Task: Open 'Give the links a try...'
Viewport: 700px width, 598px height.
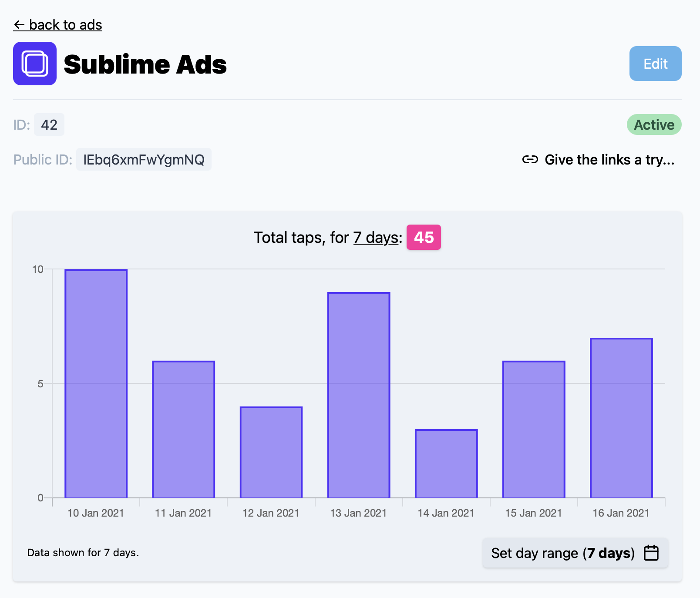Action: pyautogui.click(x=598, y=159)
